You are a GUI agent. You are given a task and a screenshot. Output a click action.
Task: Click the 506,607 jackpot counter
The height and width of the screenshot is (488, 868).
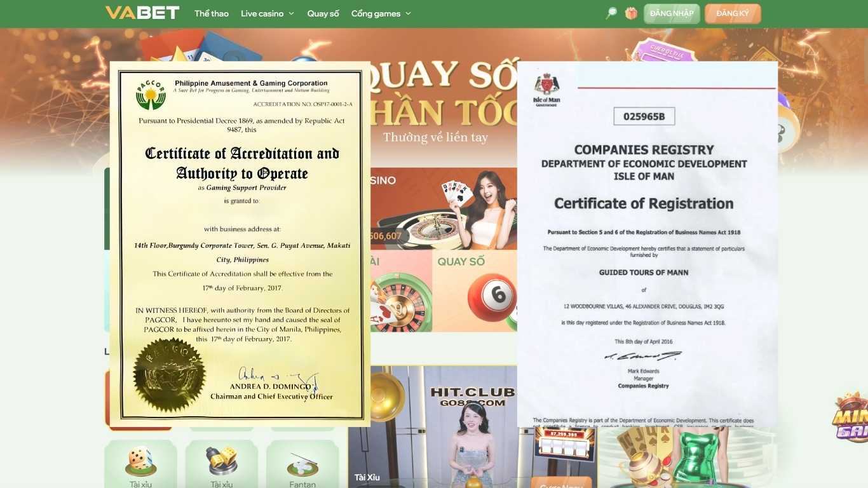[x=387, y=236]
